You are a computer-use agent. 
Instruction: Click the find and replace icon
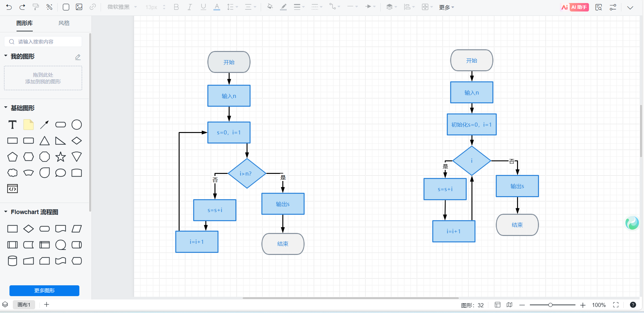click(x=599, y=7)
